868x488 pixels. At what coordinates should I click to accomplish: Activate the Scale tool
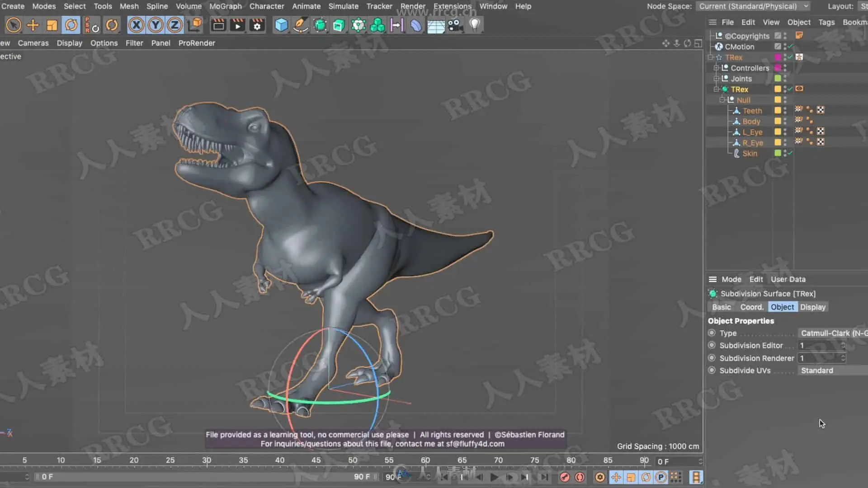pos(52,25)
